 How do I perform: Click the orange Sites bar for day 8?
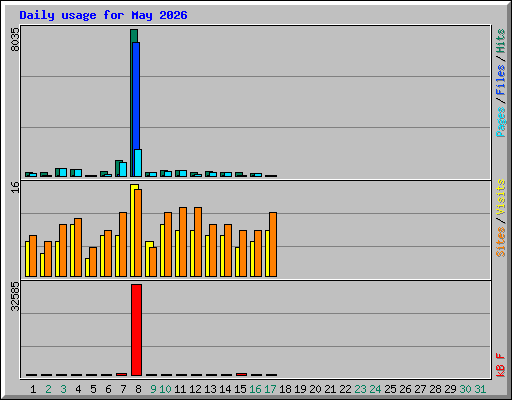(138, 233)
